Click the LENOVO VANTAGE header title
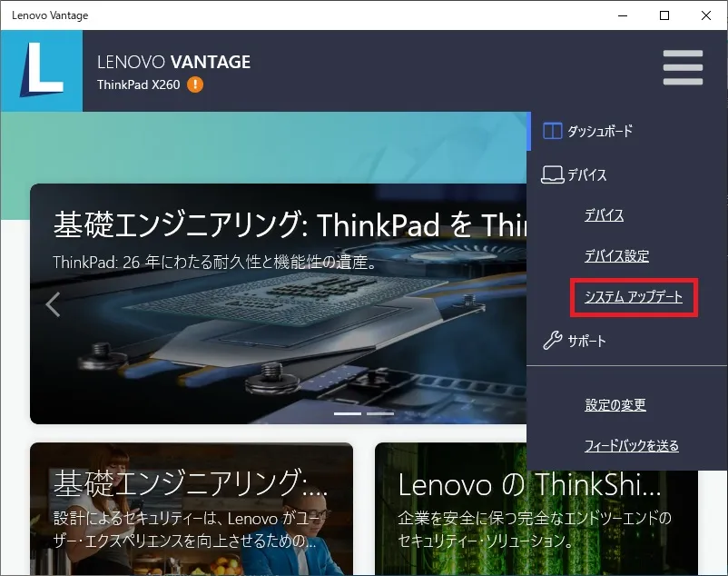This screenshot has width=728, height=576. pyautogui.click(x=173, y=62)
